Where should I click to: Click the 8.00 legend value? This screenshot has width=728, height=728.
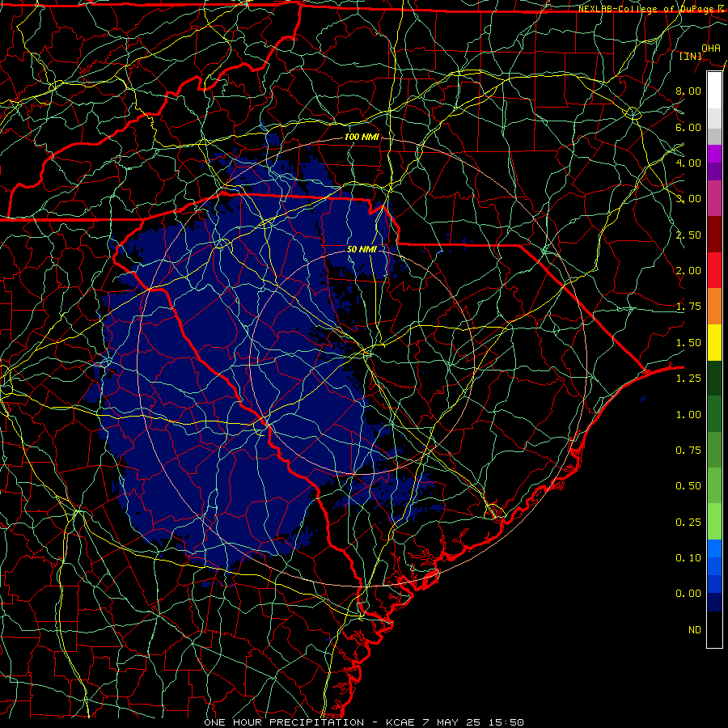(x=688, y=91)
